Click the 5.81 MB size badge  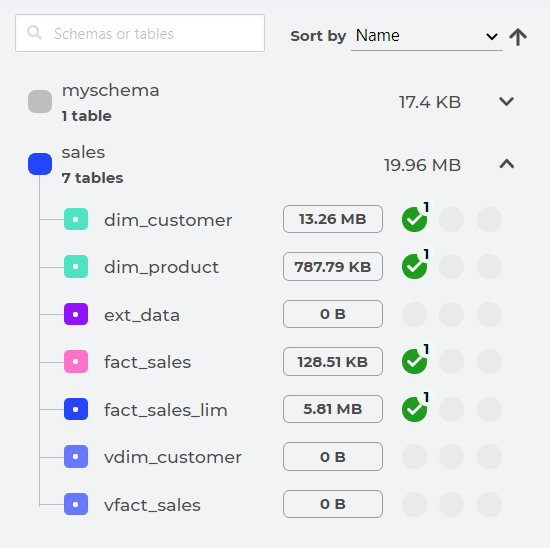(x=333, y=409)
